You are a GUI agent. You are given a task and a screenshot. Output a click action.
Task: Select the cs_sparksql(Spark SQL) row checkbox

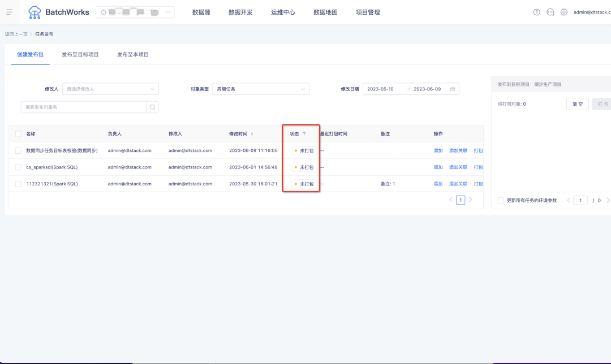[x=18, y=167]
